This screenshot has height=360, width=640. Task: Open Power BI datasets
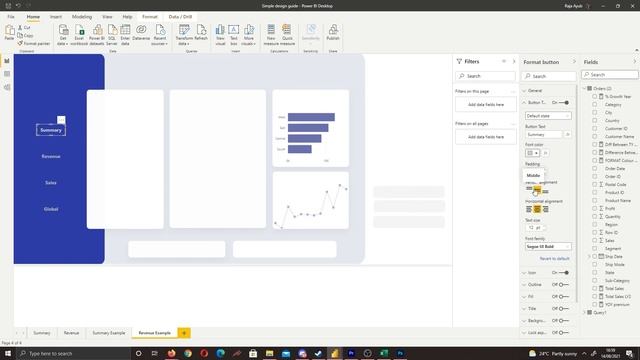click(x=97, y=35)
